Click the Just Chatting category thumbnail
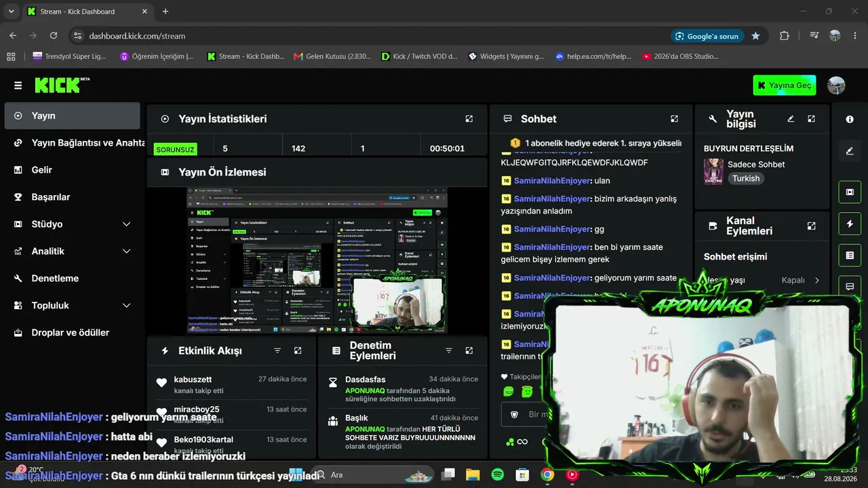868x488 pixels. click(x=713, y=171)
